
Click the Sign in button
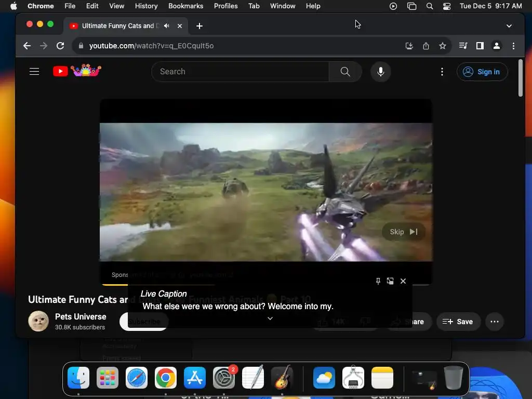tap(482, 72)
